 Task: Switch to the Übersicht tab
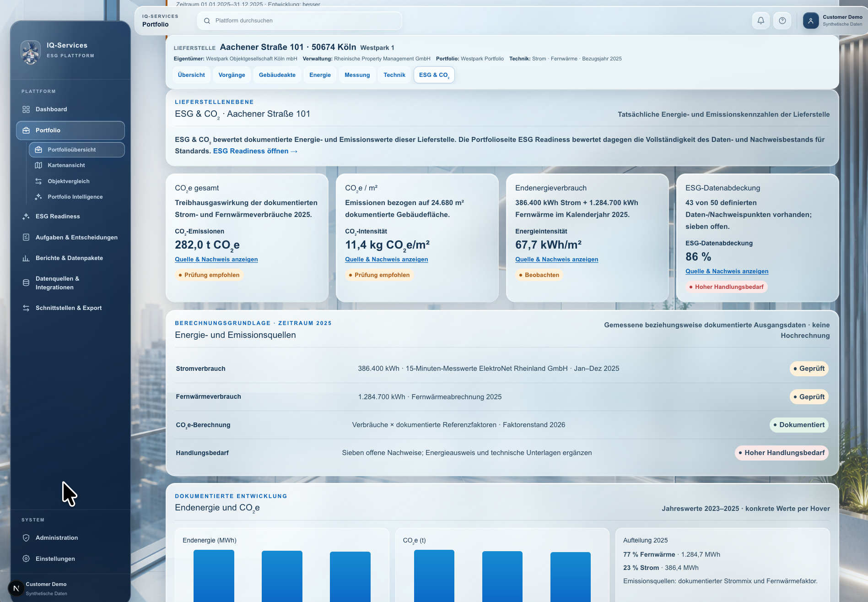[x=191, y=75]
